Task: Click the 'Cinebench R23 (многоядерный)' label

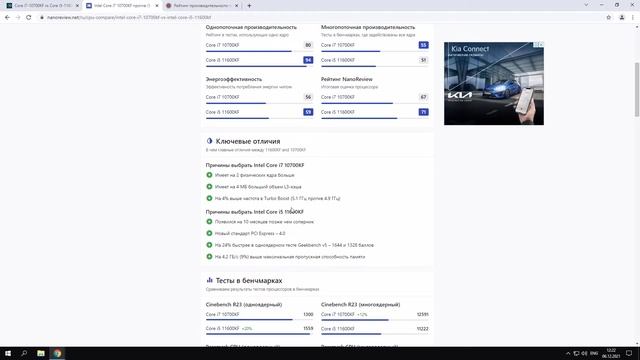Action: [x=360, y=304]
